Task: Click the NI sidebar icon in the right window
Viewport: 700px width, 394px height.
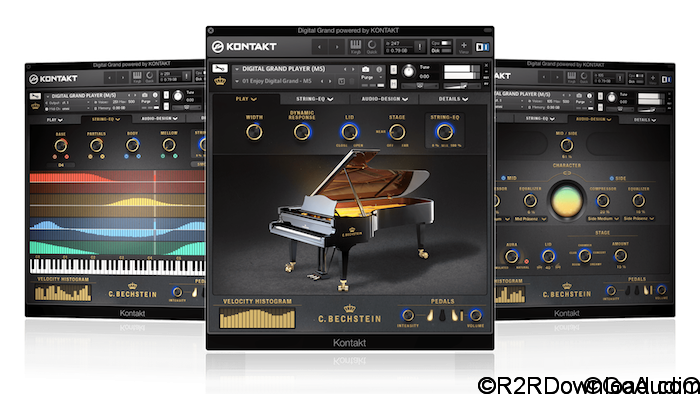Action: coord(666,79)
